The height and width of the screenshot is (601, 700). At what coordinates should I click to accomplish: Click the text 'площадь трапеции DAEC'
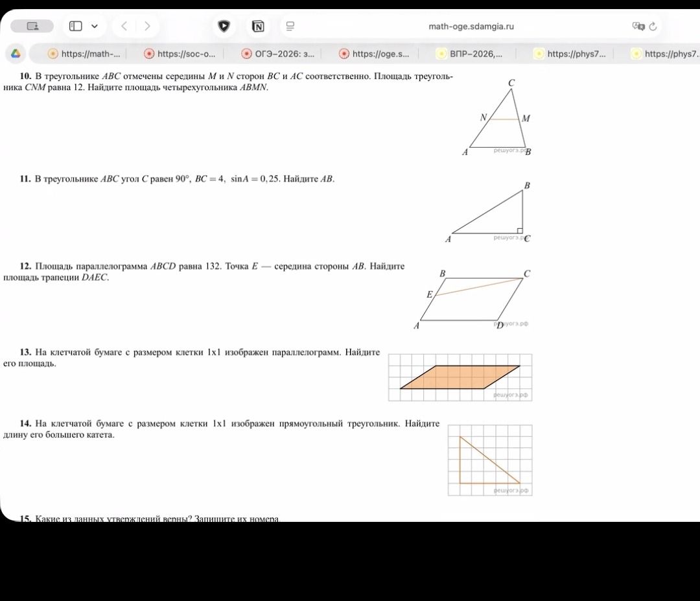[x=56, y=277]
